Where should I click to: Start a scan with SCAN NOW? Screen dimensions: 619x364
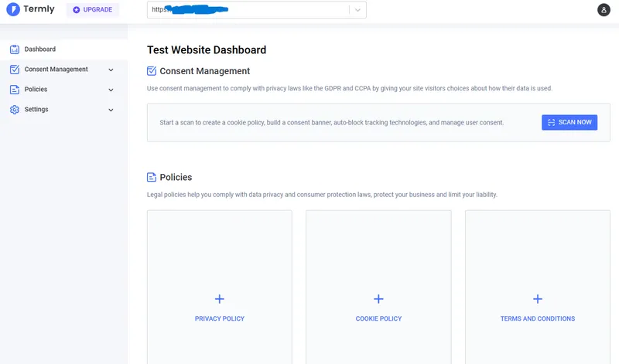click(569, 122)
